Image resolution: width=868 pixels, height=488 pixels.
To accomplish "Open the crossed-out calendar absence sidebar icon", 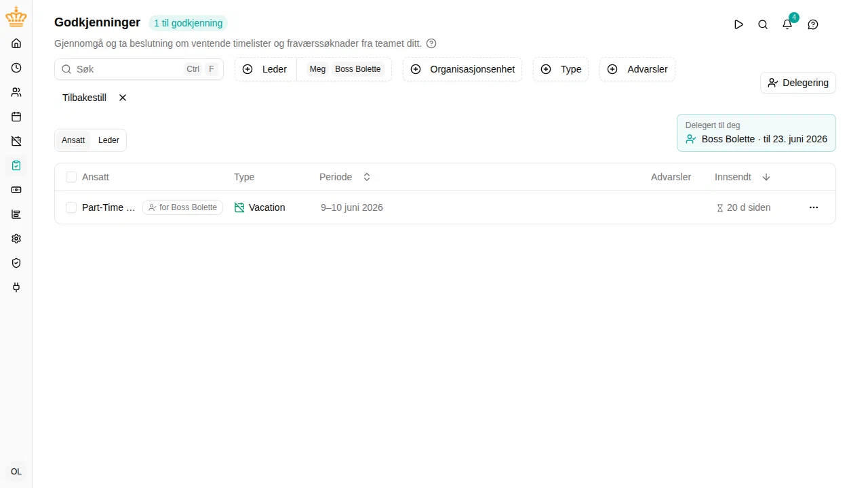I will tap(16, 141).
